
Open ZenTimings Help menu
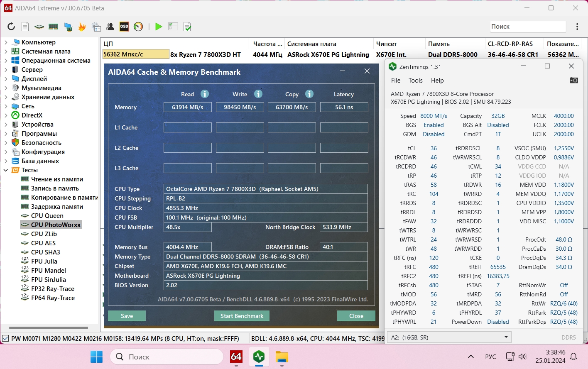(437, 81)
